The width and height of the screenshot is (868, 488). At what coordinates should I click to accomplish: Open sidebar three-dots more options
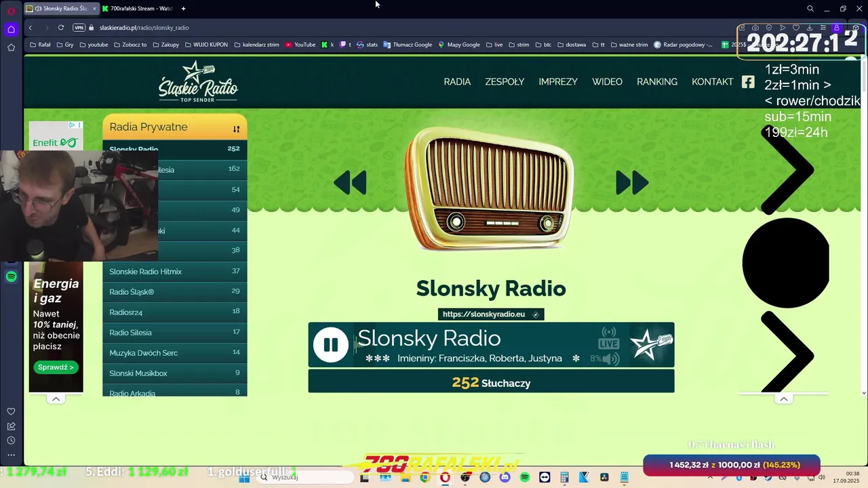11,455
